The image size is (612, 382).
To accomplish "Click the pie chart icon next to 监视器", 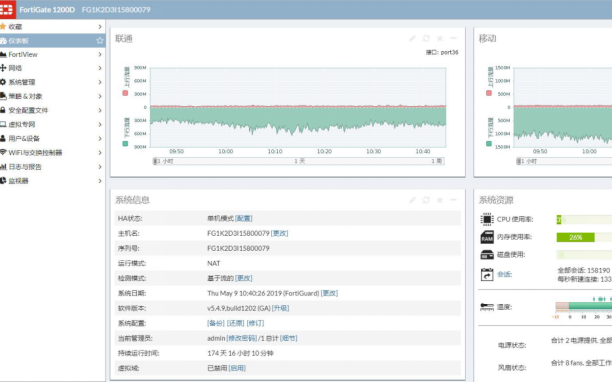I will click(3, 181).
